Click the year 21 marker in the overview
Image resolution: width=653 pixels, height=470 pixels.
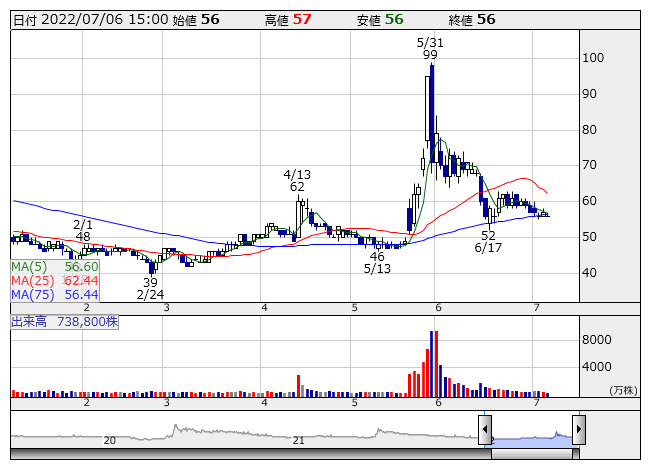(298, 440)
